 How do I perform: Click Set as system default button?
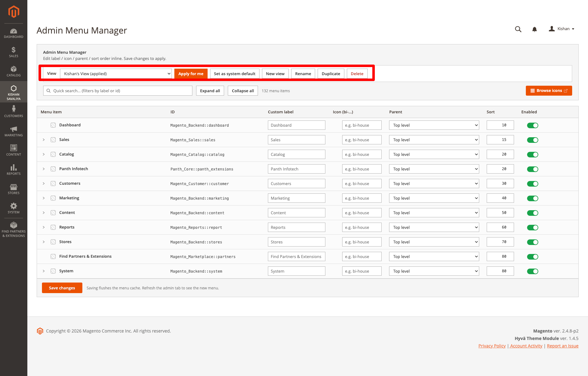click(235, 74)
